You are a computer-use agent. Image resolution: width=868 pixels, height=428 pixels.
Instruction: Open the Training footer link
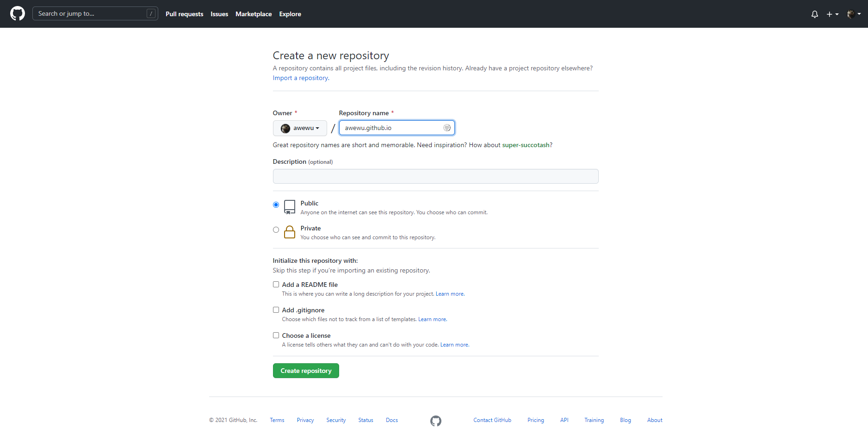pyautogui.click(x=594, y=420)
